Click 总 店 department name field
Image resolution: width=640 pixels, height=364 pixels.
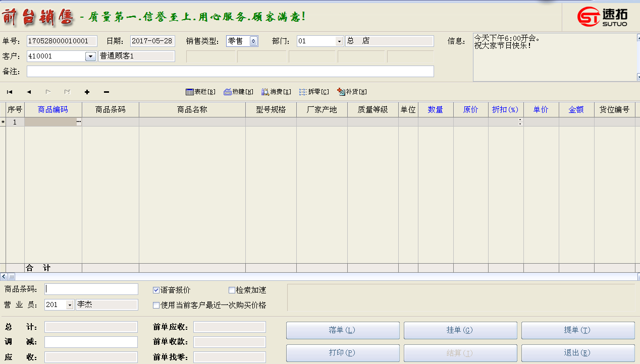coord(389,41)
